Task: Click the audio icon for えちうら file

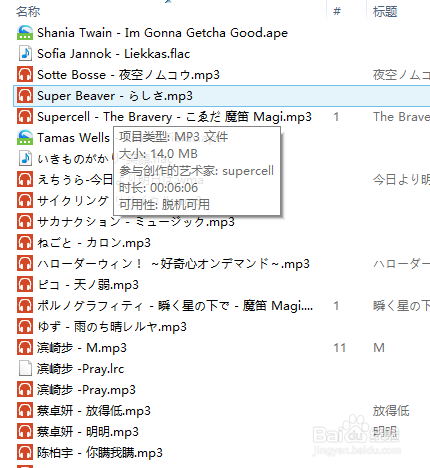Action: pos(25,180)
